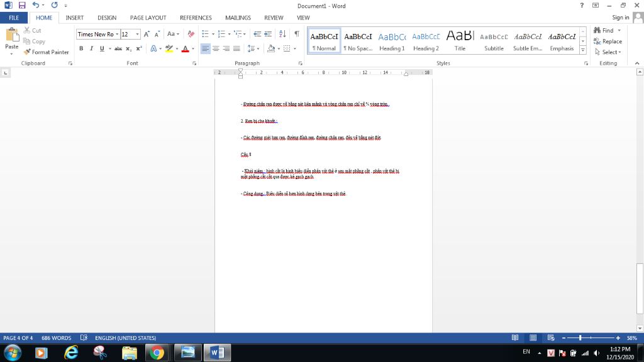Image resolution: width=644 pixels, height=362 pixels.
Task: Start a bulleted list
Action: (x=206, y=34)
